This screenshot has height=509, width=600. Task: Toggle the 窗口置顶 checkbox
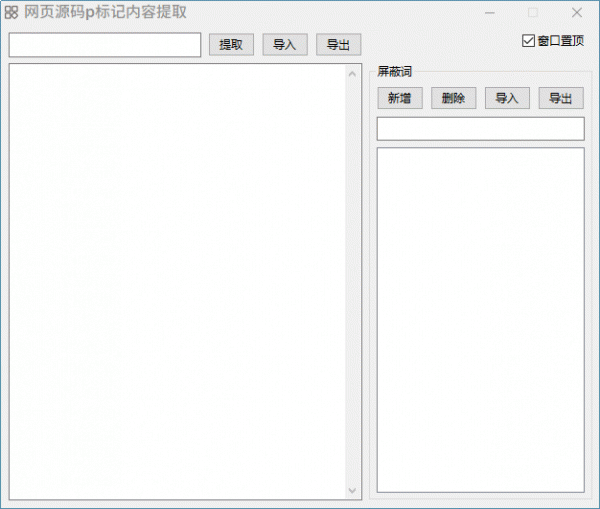coord(529,41)
